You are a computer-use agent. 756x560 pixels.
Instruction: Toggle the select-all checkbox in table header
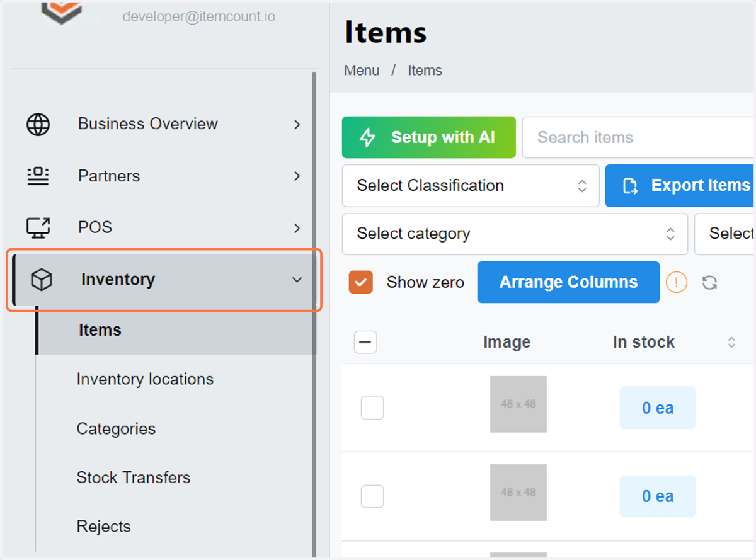366,343
